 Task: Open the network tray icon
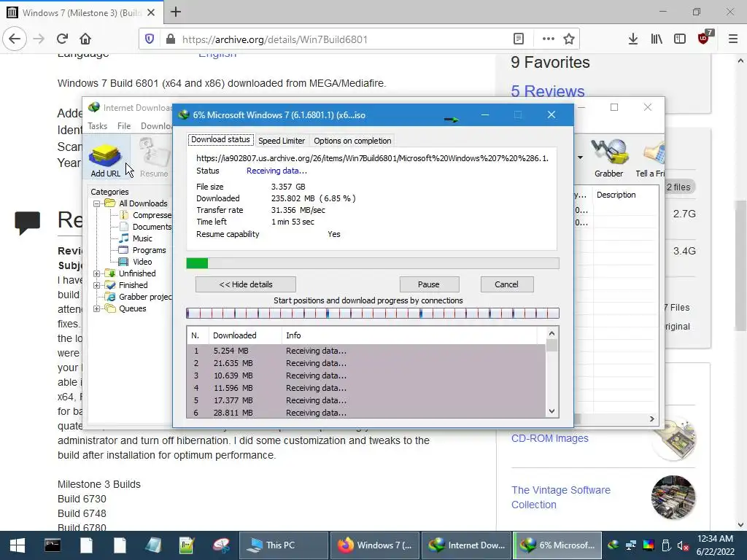[x=631, y=545]
